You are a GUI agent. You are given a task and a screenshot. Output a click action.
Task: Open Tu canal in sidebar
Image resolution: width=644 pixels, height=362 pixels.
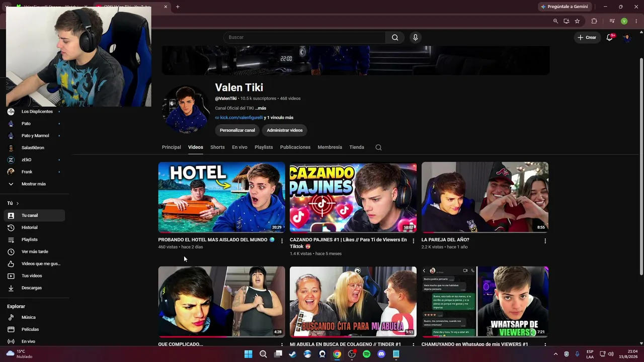(x=34, y=216)
